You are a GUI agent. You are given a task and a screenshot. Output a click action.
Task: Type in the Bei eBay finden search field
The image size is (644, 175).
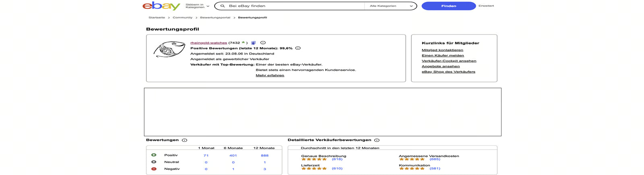(294, 6)
